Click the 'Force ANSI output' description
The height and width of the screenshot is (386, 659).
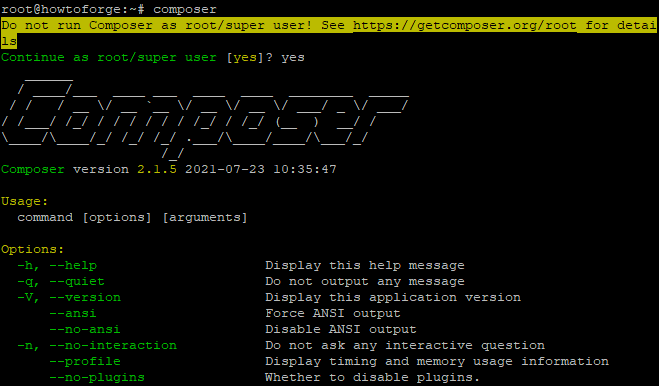coord(333,313)
